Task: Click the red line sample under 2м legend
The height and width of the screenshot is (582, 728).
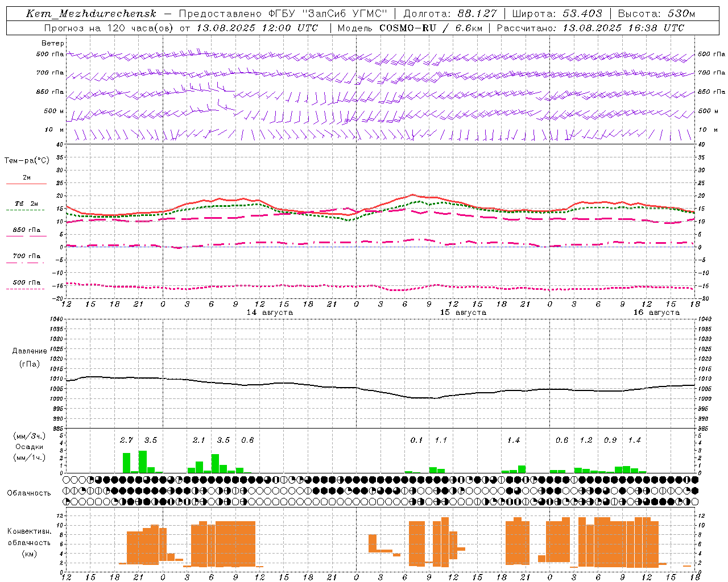Action: pos(26,184)
